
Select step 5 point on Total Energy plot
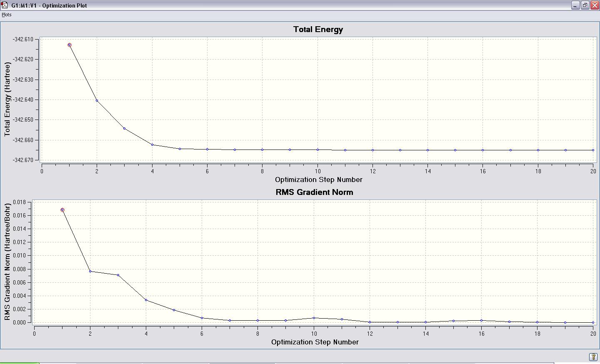pyautogui.click(x=180, y=149)
